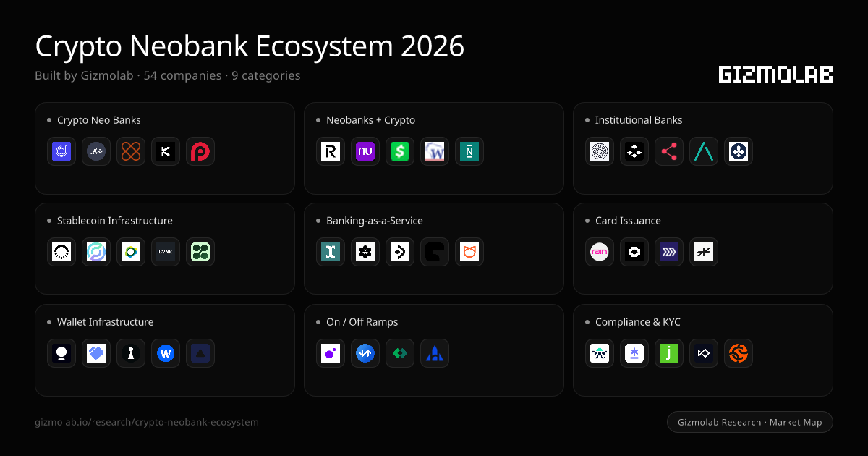Click the dark BVNK logo

166,252
